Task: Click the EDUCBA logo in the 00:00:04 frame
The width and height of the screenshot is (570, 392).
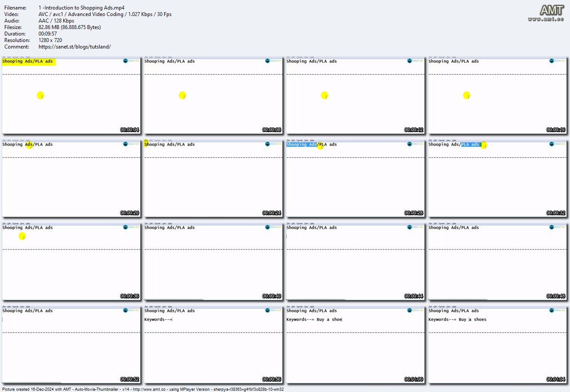Action: click(x=131, y=61)
